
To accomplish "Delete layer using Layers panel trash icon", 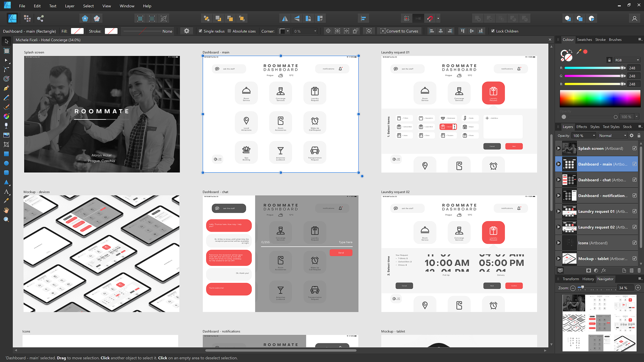I will point(639,271).
